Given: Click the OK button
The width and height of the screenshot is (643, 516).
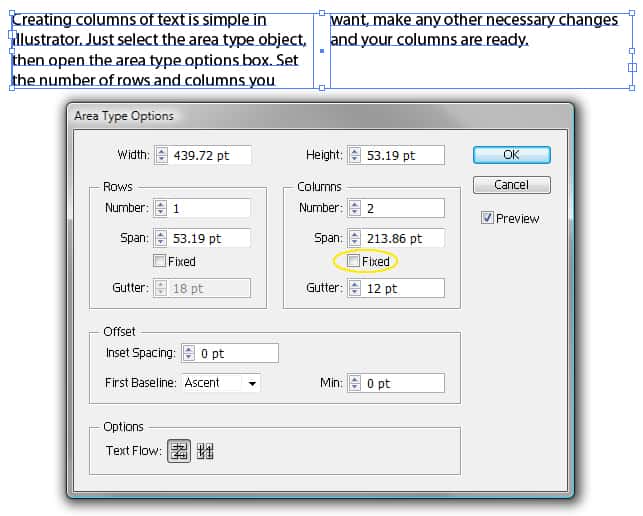Looking at the screenshot, I should pos(511,155).
